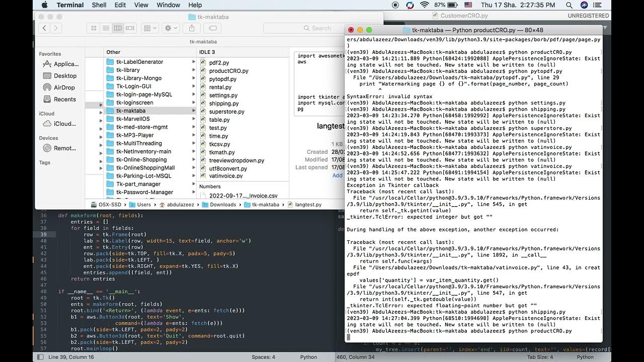Toggle the side bar icon in Sublime status bar
Image resolution: width=644 pixels, height=362 pixels.
click(x=39, y=357)
